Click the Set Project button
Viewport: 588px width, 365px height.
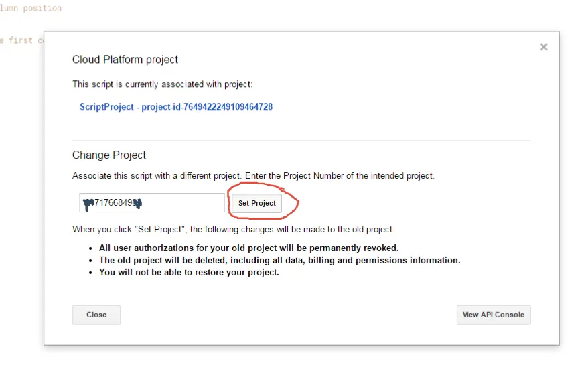[x=257, y=203]
